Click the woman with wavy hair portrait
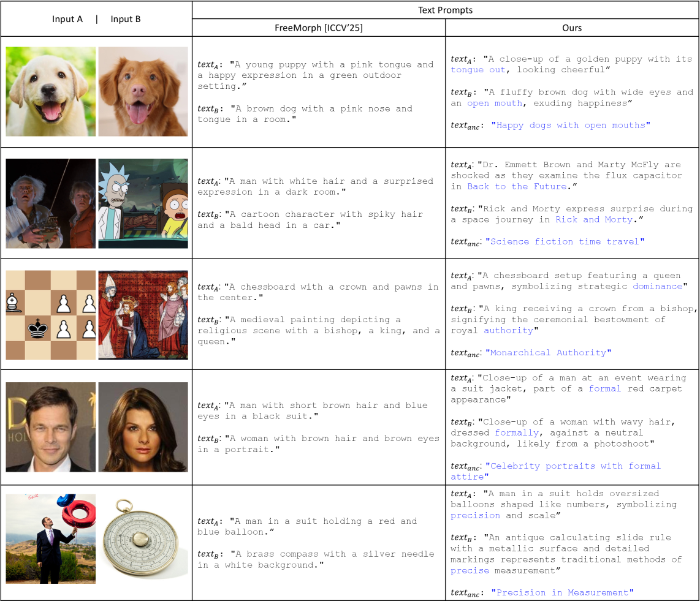700x604 pixels. tap(143, 427)
